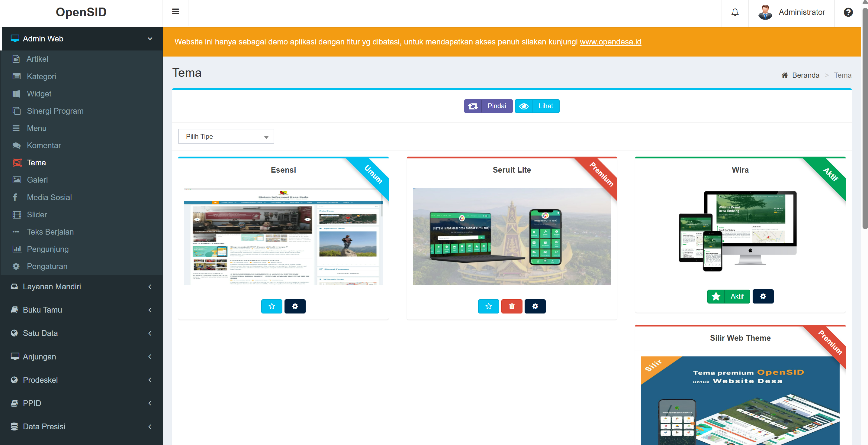Open Wira theme settings gear icon
This screenshot has width=868, height=445.
[x=763, y=296]
